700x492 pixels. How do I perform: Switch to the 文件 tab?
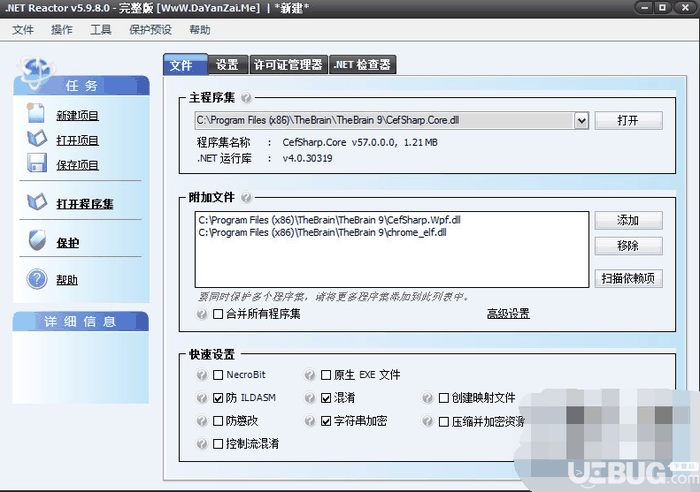pos(185,65)
